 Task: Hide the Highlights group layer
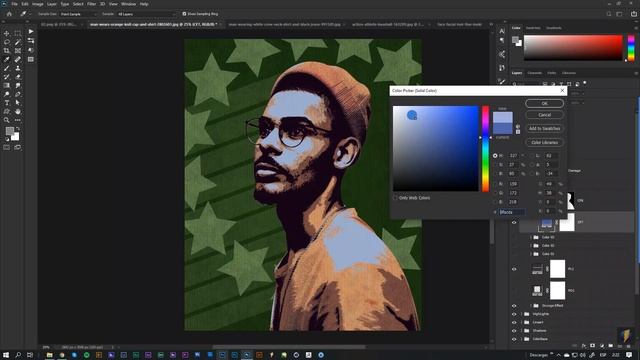click(514, 314)
